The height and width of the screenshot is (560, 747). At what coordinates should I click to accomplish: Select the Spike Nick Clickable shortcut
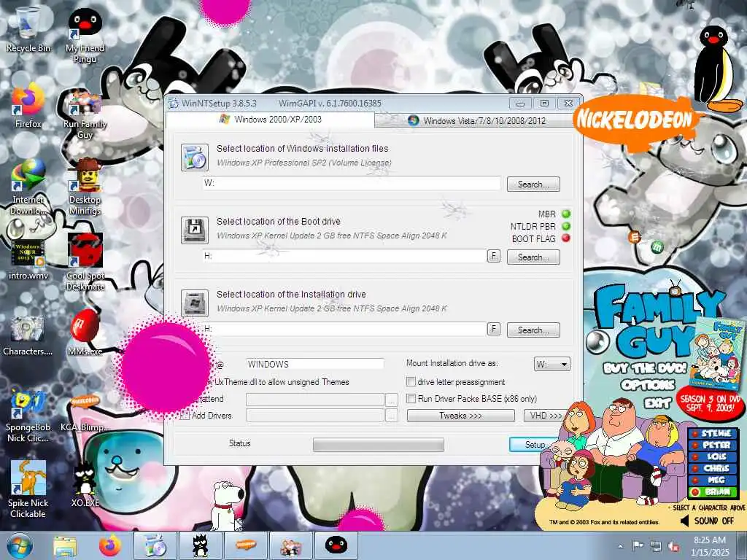pos(28,489)
